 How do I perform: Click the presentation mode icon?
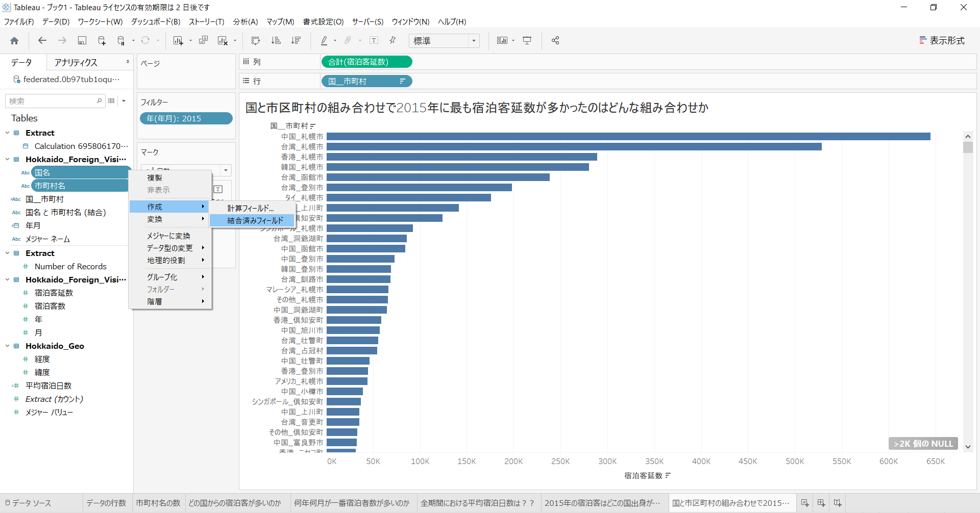pos(527,41)
